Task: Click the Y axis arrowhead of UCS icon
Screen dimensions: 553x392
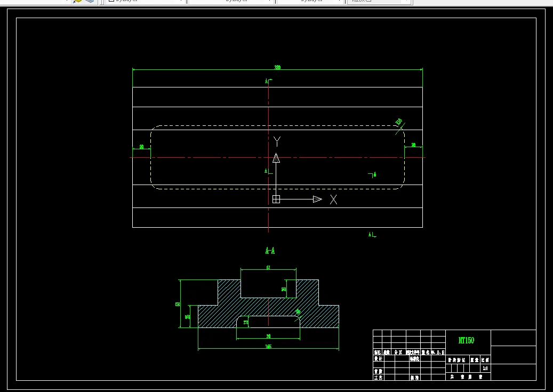Action: [x=276, y=158]
